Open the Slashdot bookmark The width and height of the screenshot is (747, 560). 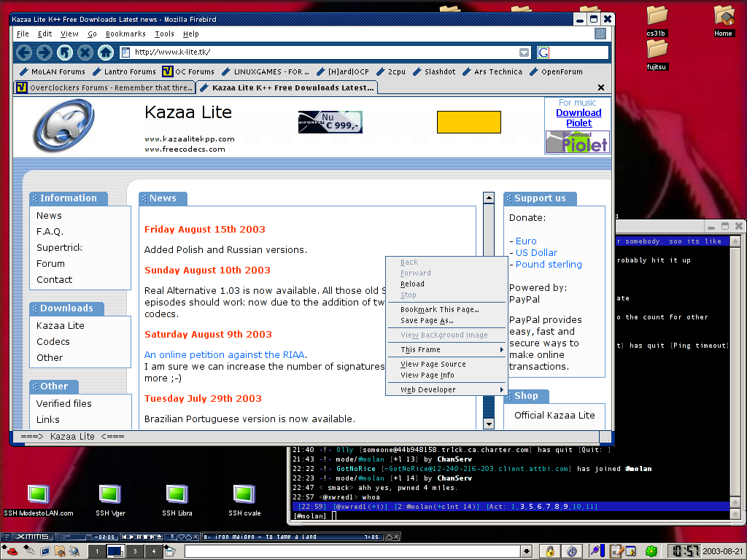(x=434, y=71)
